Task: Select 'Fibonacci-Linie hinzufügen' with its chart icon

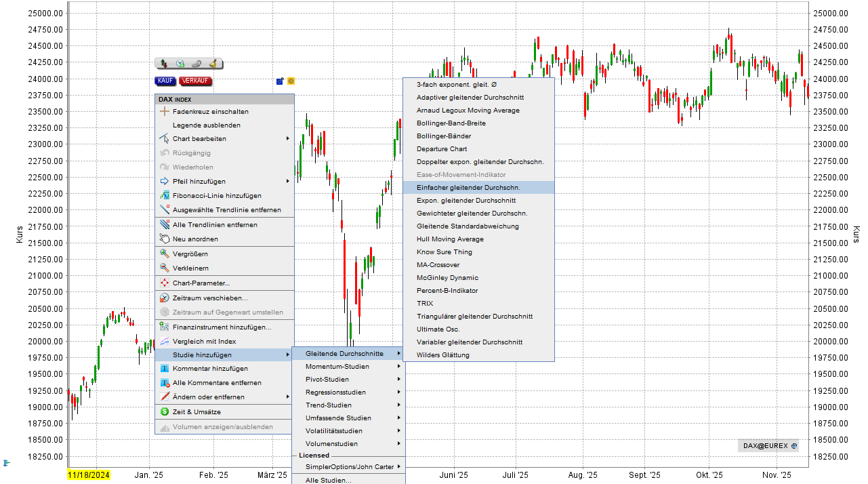Action: click(x=210, y=195)
